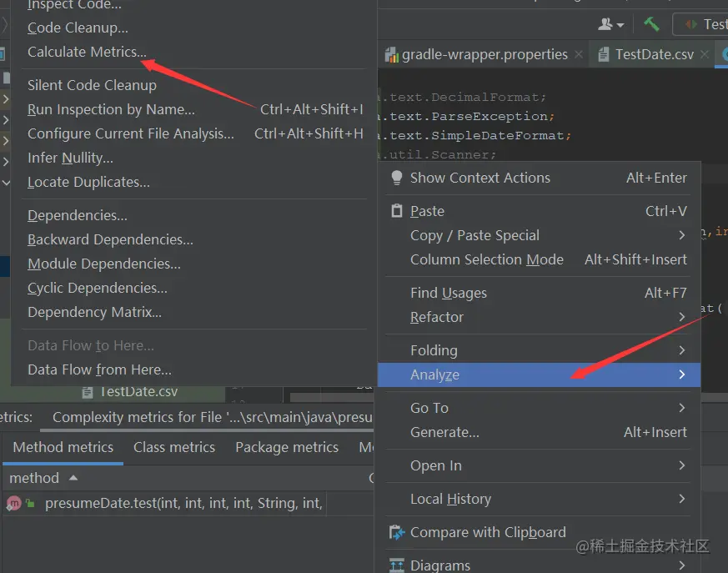Open the Package metrics tab
Image resolution: width=728 pixels, height=573 pixels.
[287, 447]
